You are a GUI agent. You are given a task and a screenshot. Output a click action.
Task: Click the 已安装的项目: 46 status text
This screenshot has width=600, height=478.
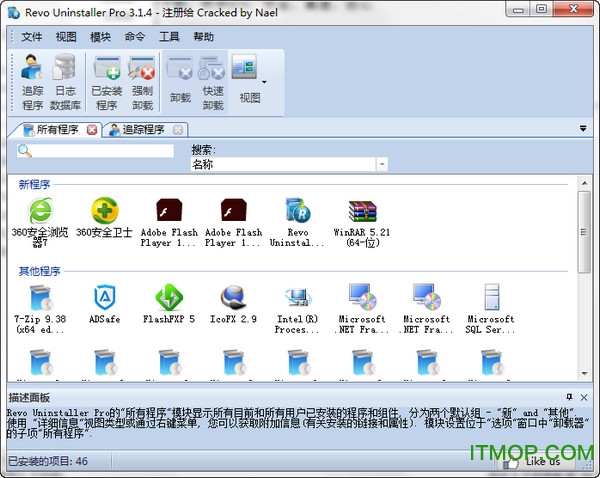click(x=48, y=461)
